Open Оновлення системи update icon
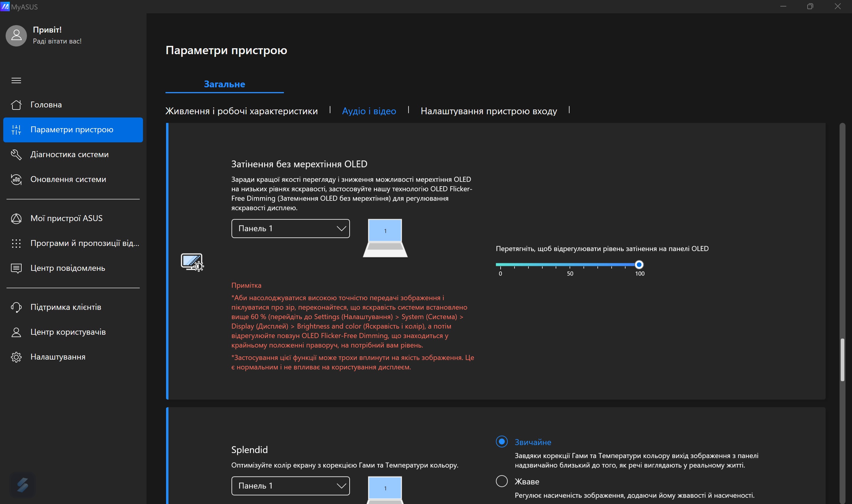 click(x=16, y=179)
